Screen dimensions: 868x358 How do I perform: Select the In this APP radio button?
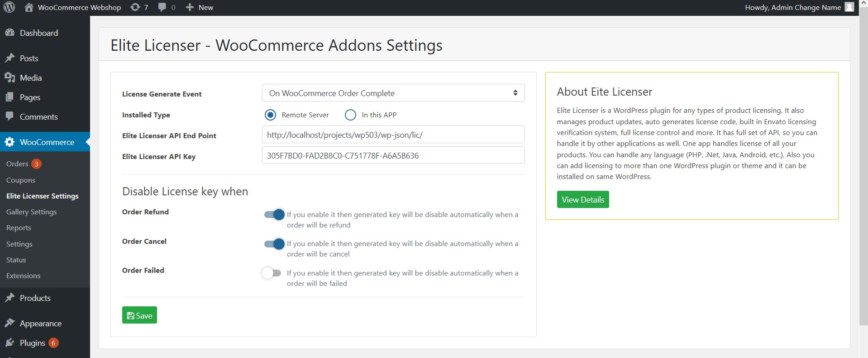pyautogui.click(x=350, y=115)
